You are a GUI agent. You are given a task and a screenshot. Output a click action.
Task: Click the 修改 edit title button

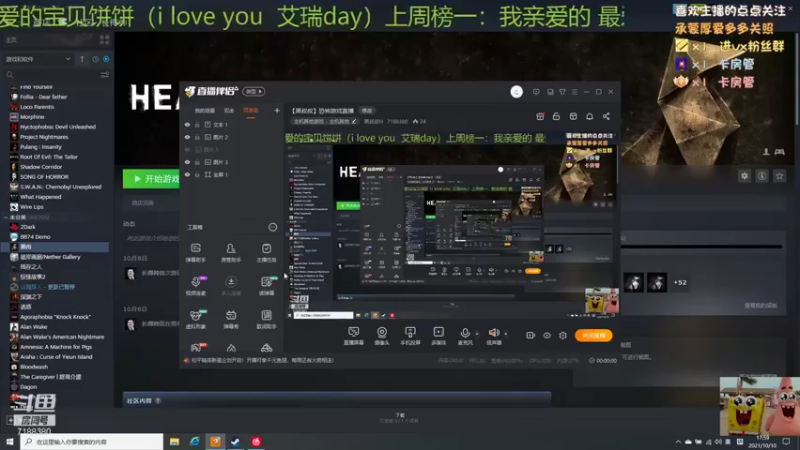(367, 111)
